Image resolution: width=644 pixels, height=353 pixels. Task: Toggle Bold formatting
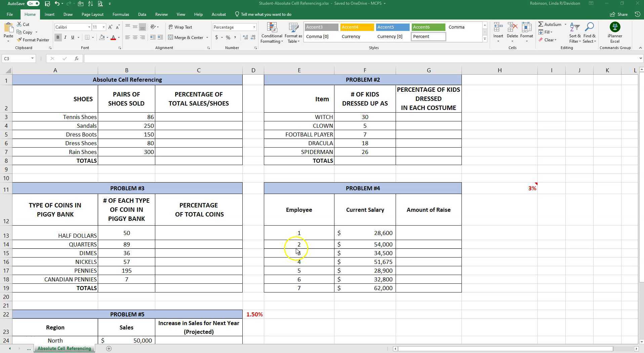tap(58, 38)
